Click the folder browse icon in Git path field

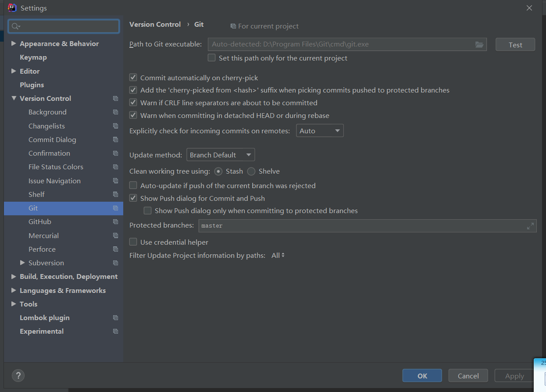coord(479,44)
